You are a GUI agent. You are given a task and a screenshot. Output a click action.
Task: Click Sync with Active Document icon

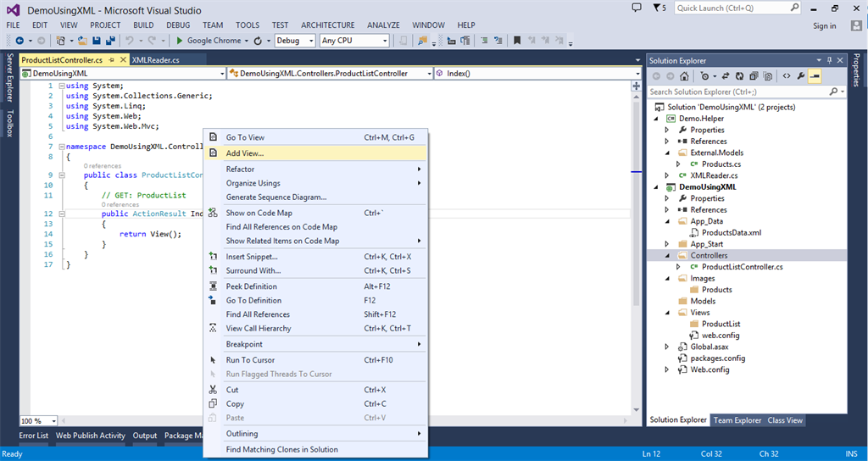click(726, 76)
